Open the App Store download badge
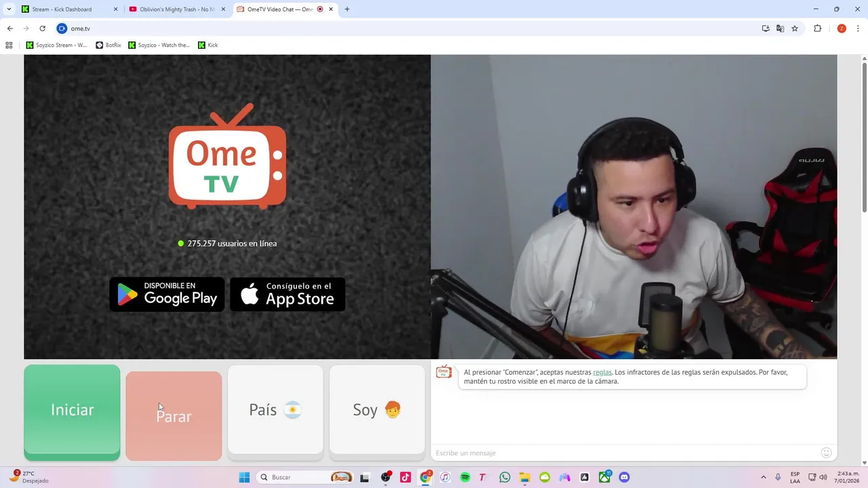 pos(288,294)
